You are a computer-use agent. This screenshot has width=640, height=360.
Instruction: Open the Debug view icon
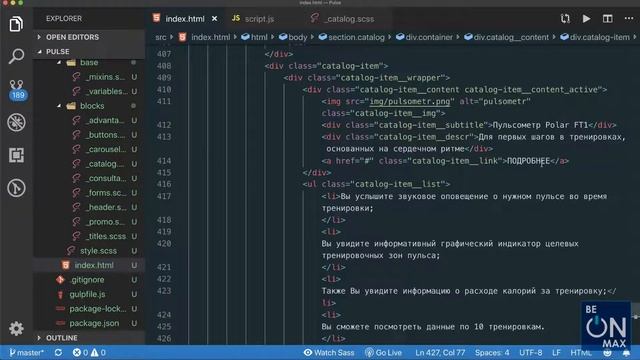tap(16, 122)
